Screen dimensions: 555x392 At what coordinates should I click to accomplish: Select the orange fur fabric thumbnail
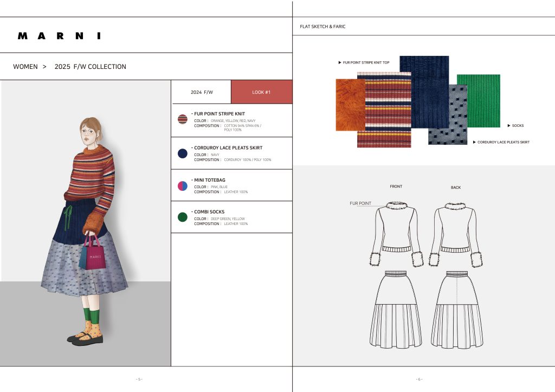click(x=350, y=105)
